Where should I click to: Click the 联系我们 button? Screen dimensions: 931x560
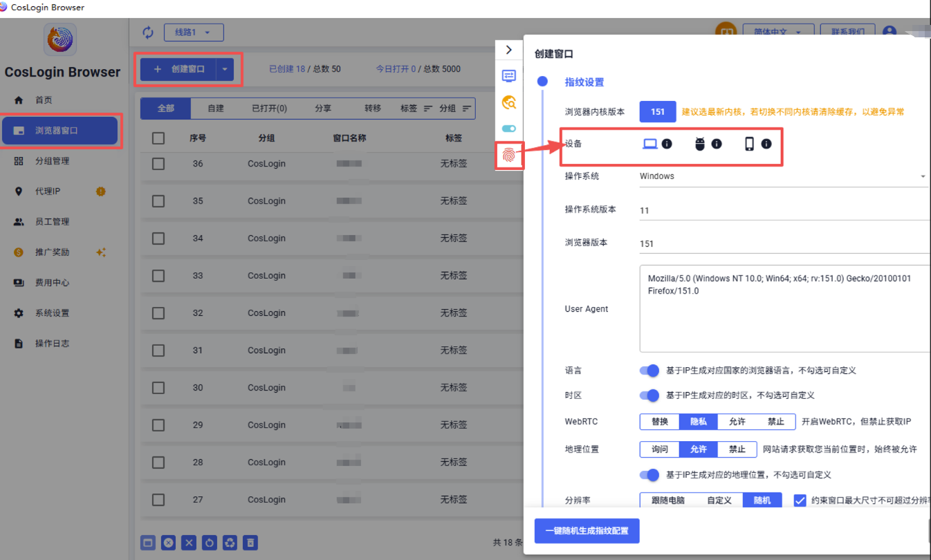(847, 32)
